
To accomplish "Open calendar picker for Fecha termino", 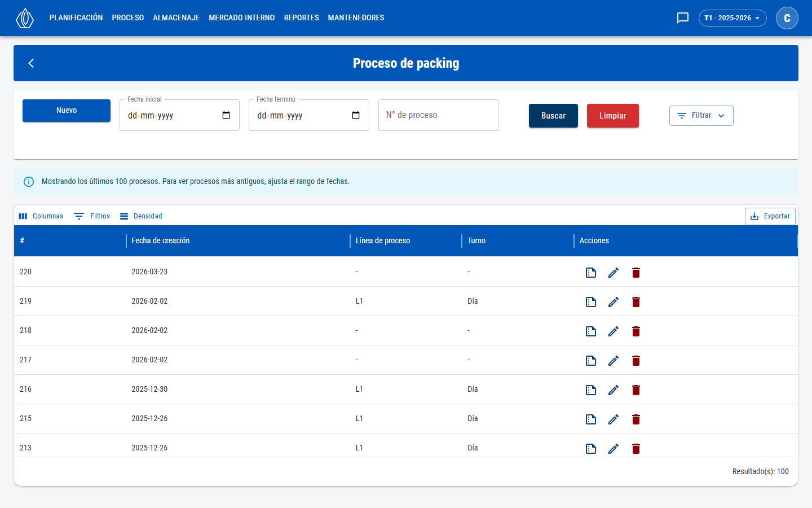I will pos(356,115).
